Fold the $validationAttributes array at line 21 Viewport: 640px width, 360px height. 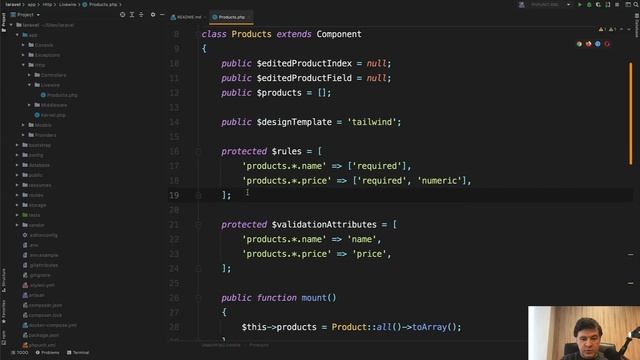tap(198, 225)
